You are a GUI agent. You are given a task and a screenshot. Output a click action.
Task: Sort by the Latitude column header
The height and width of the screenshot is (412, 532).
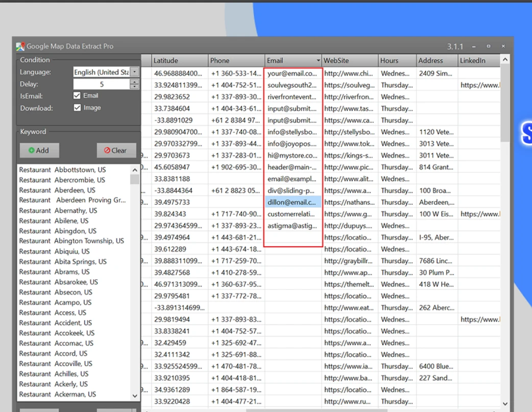[179, 61]
